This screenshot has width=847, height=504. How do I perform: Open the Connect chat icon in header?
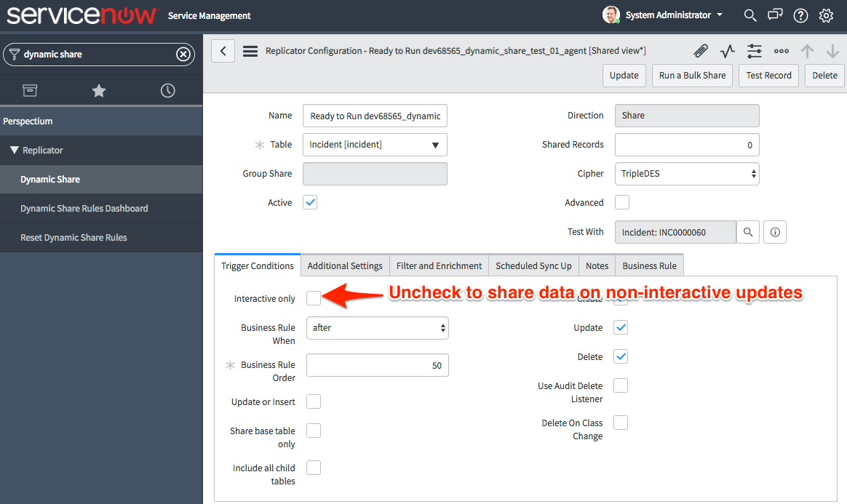tap(775, 15)
